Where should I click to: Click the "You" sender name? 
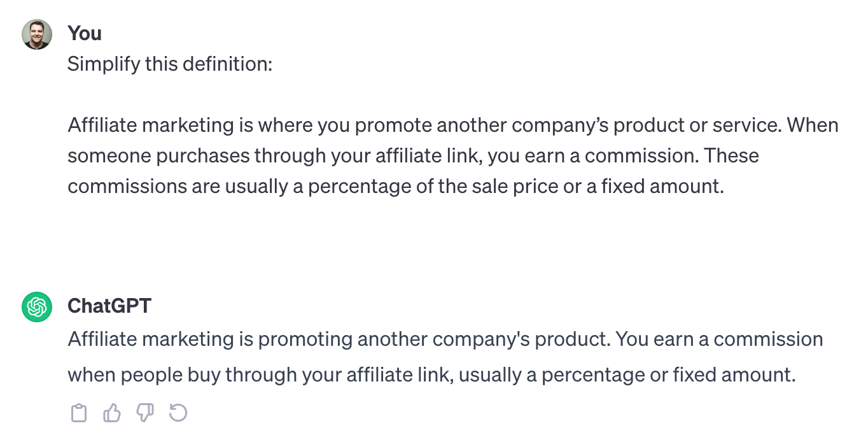[85, 33]
